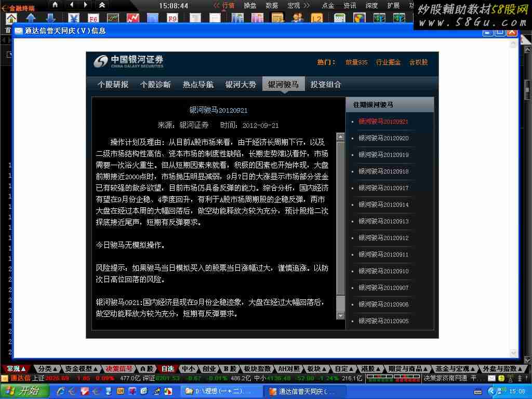The image size is (532, 399).
Task: Switch to 投资组合 tab
Action: 326,84
